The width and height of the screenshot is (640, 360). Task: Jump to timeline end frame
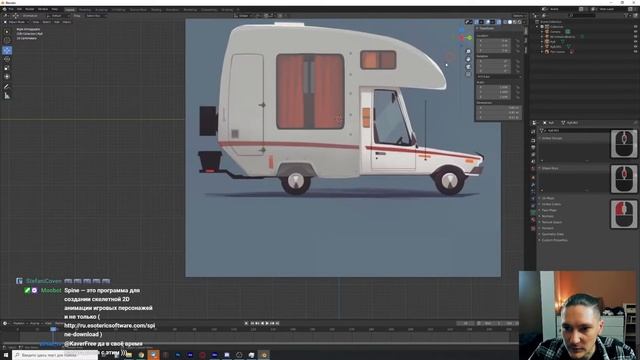[278, 323]
